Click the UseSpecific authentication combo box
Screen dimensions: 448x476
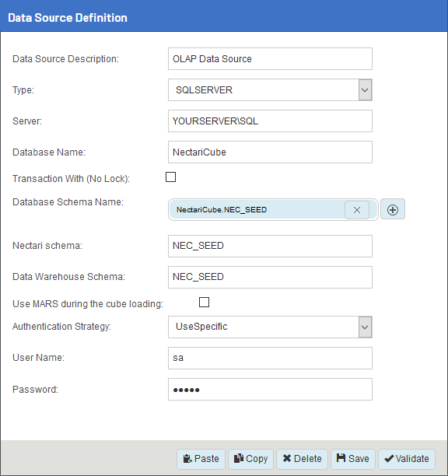(270, 327)
